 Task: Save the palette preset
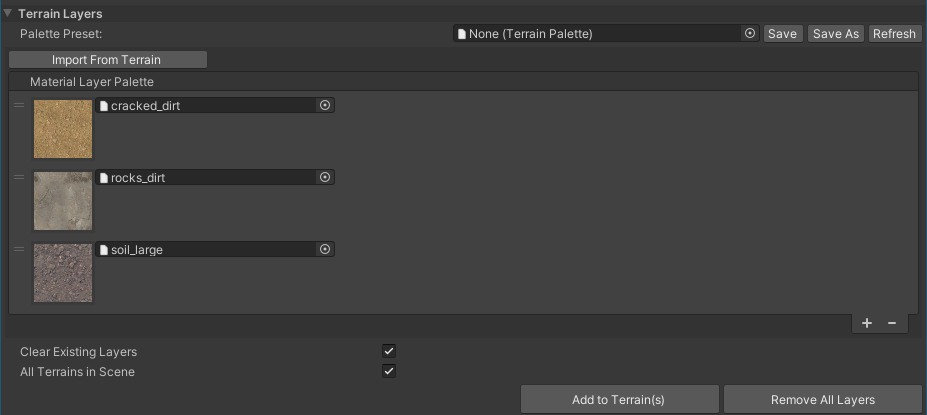782,34
